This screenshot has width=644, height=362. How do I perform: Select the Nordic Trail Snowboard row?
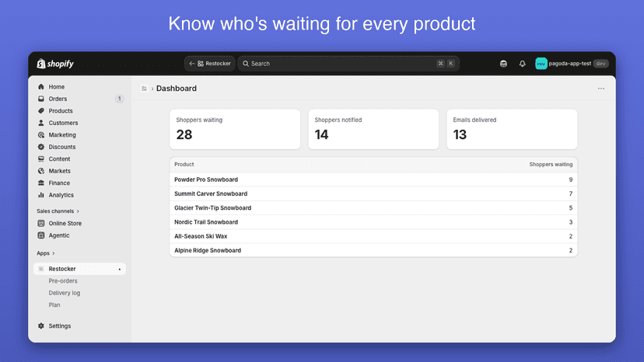coord(373,222)
